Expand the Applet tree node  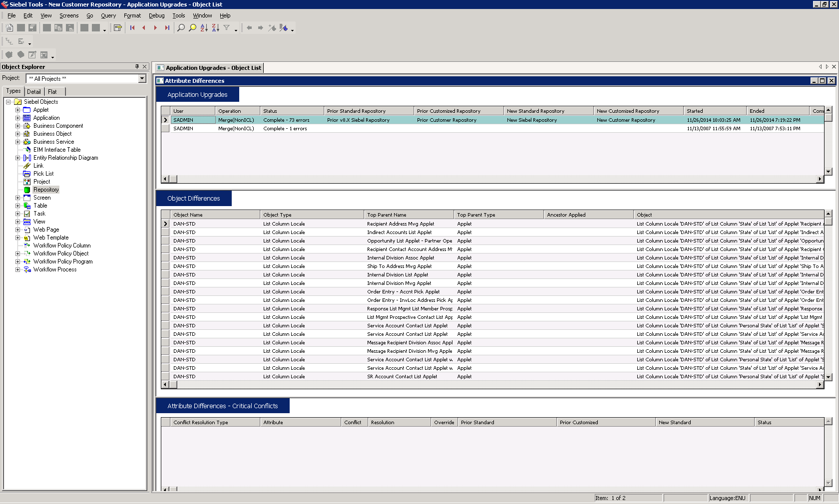pyautogui.click(x=18, y=110)
